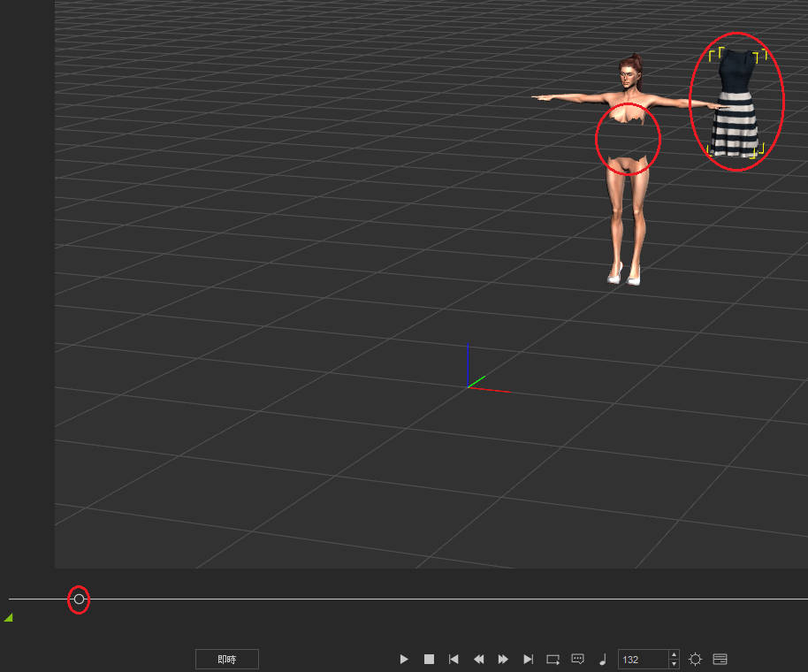The height and width of the screenshot is (672, 808).
Task: Jump to the first frame
Action: point(454,659)
